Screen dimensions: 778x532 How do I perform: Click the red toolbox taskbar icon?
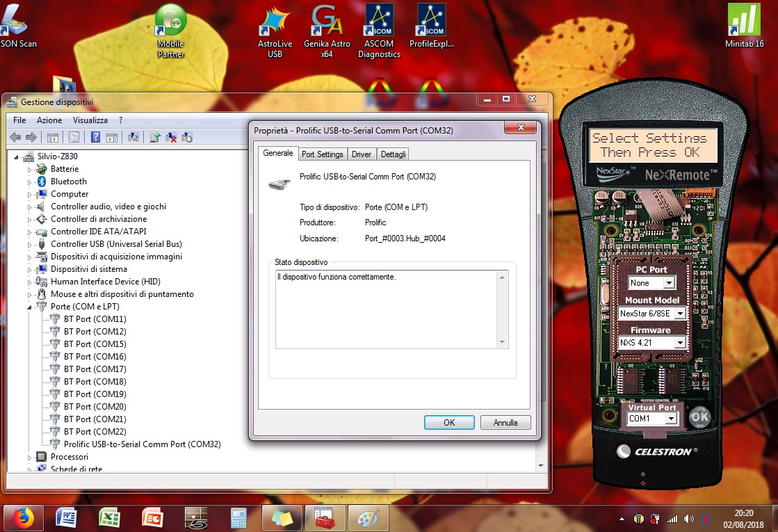(x=325, y=518)
